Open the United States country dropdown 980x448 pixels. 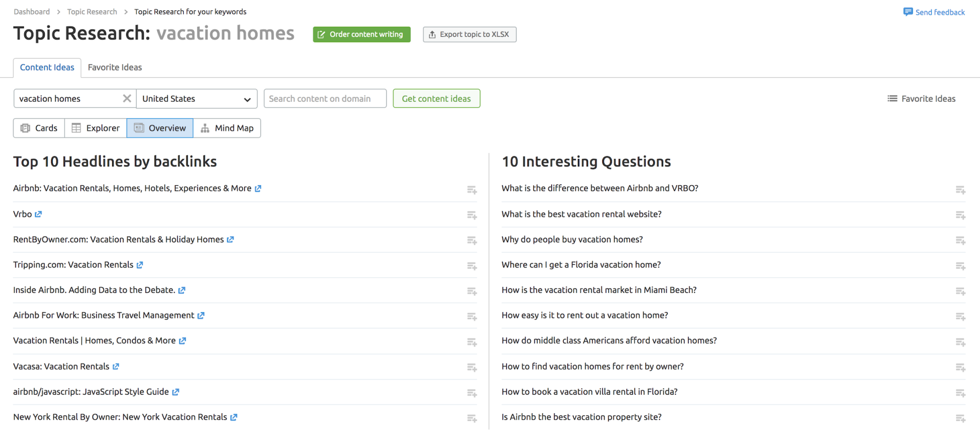(x=196, y=98)
